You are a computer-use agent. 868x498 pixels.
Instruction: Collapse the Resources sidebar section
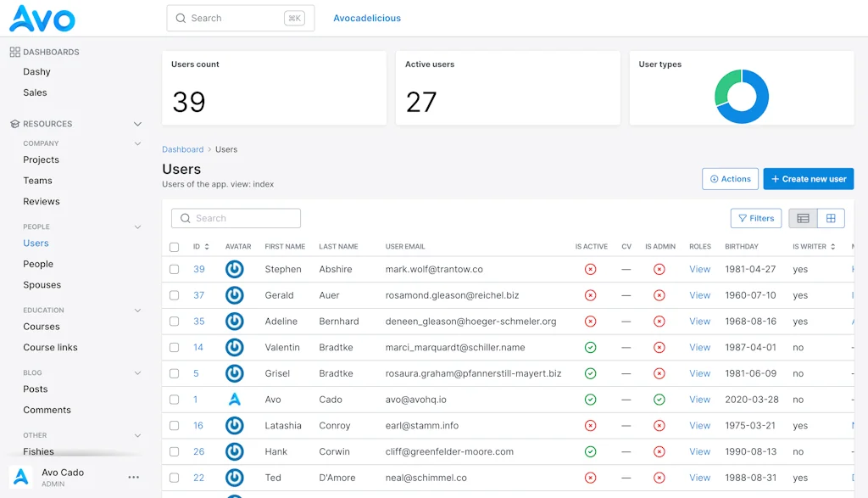coord(137,123)
